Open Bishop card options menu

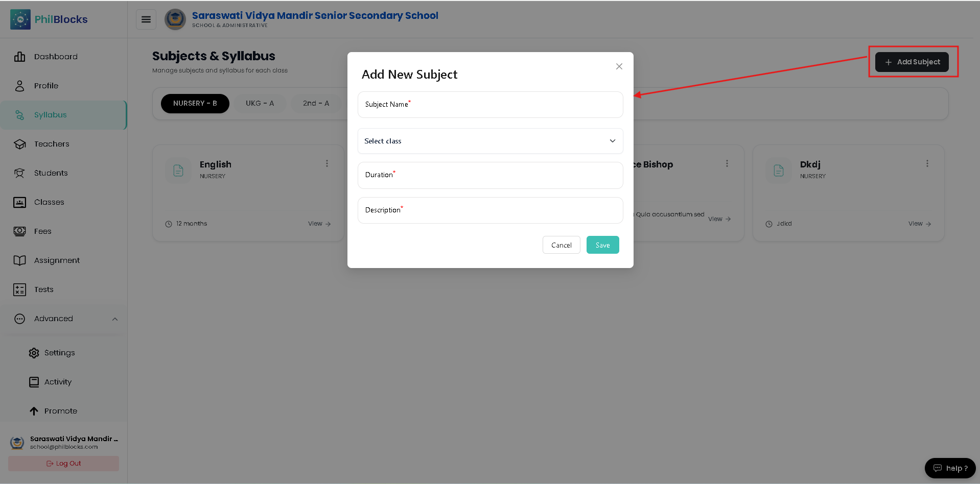coord(727,163)
